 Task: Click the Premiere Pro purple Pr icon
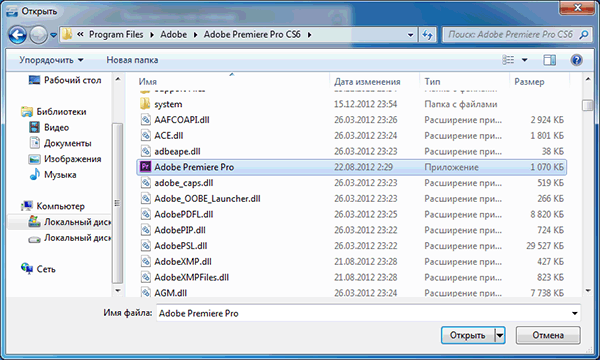(x=145, y=167)
